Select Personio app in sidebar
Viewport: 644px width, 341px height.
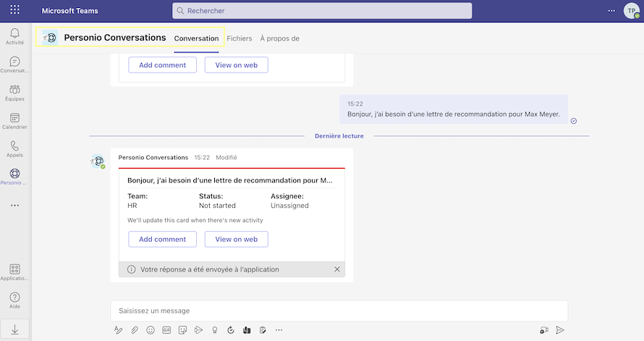14,177
